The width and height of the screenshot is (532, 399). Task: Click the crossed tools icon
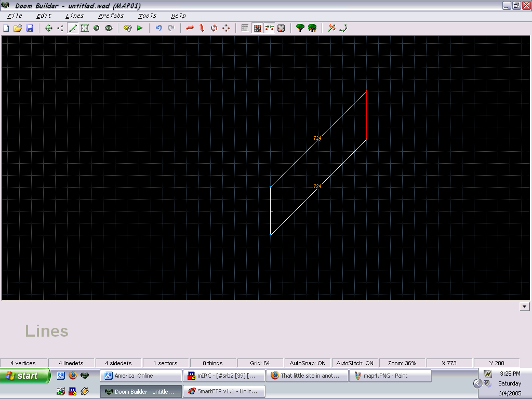pyautogui.click(x=331, y=28)
